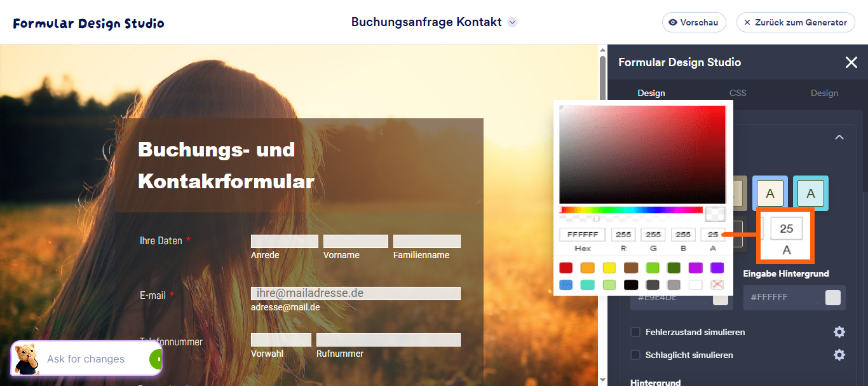This screenshot has height=386, width=868.
Task: Enable Fehlerzustand simulieren checkbox
Action: click(x=635, y=332)
